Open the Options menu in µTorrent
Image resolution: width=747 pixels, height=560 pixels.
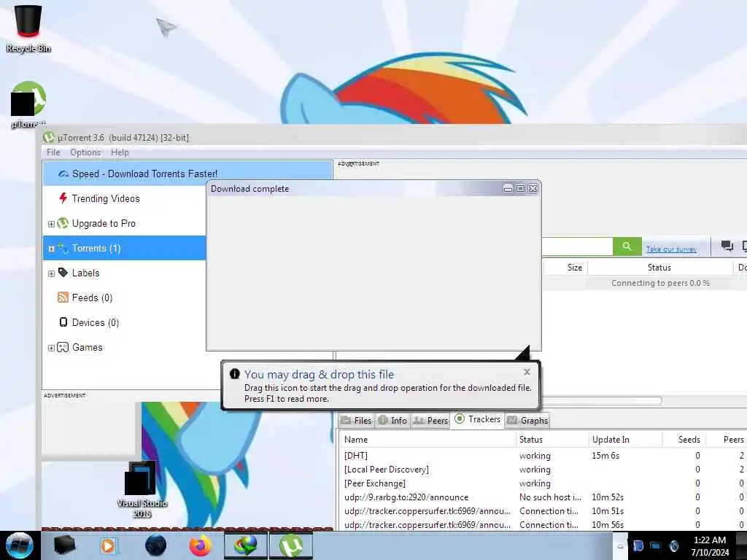point(85,152)
